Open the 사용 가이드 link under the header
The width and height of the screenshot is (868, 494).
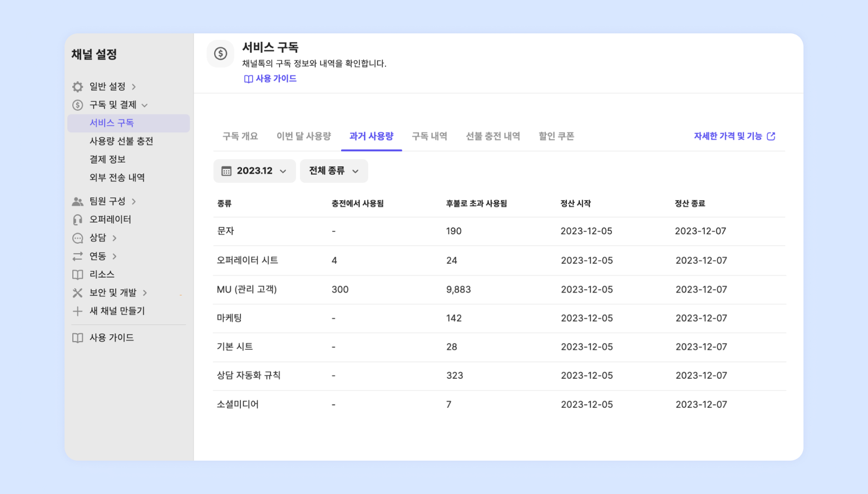tap(270, 79)
